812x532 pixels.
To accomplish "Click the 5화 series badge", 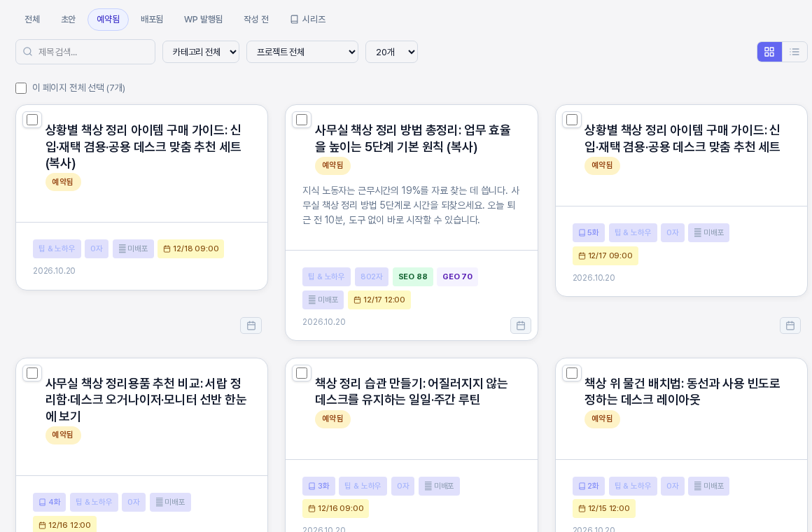I will click(x=589, y=232).
